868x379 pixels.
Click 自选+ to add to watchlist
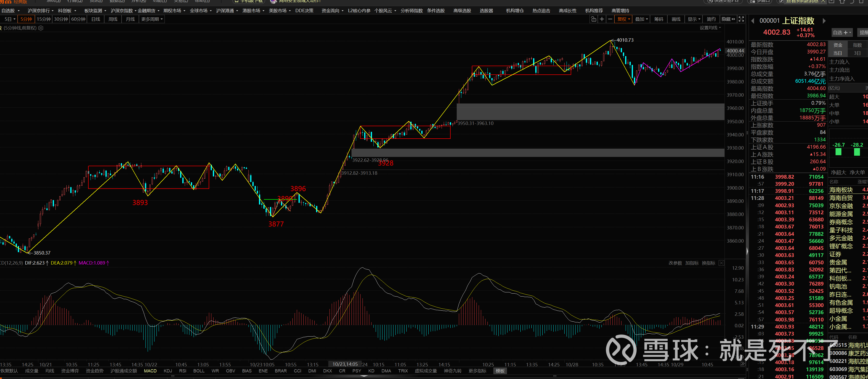click(x=842, y=33)
